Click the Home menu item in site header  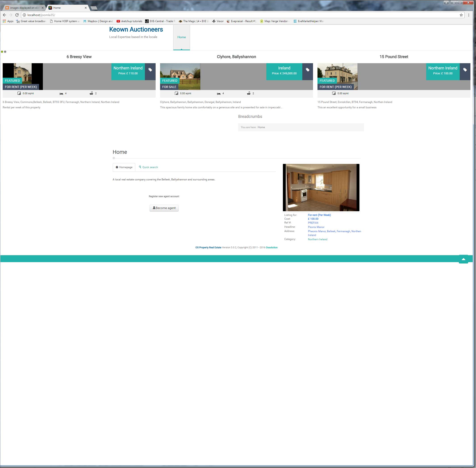182,37
